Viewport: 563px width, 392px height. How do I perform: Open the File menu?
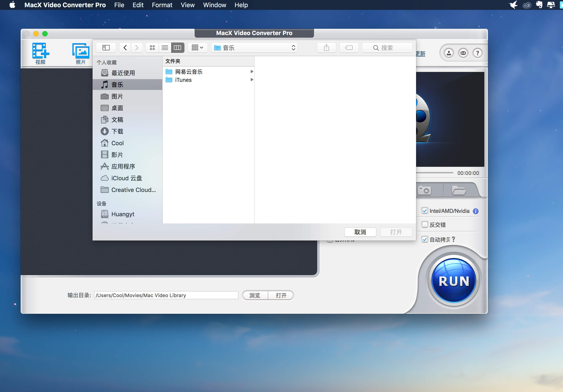click(119, 5)
